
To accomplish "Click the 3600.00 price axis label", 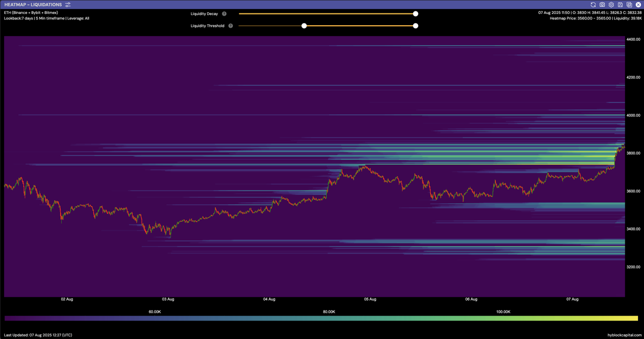I will (x=633, y=191).
